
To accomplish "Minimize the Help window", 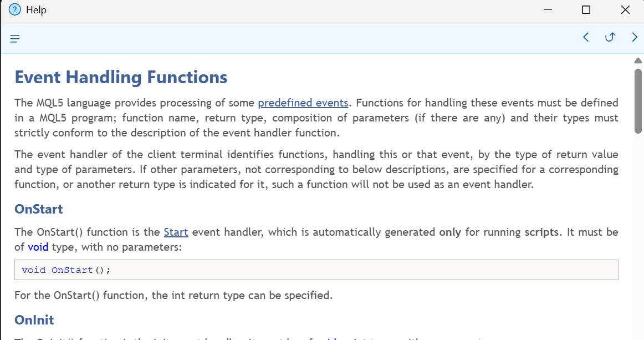I will coord(548,10).
